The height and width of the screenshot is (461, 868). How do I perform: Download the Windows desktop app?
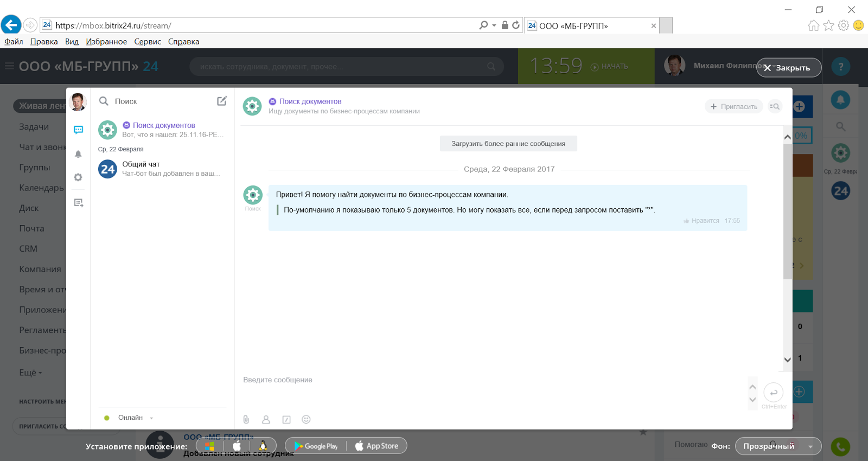click(x=210, y=446)
